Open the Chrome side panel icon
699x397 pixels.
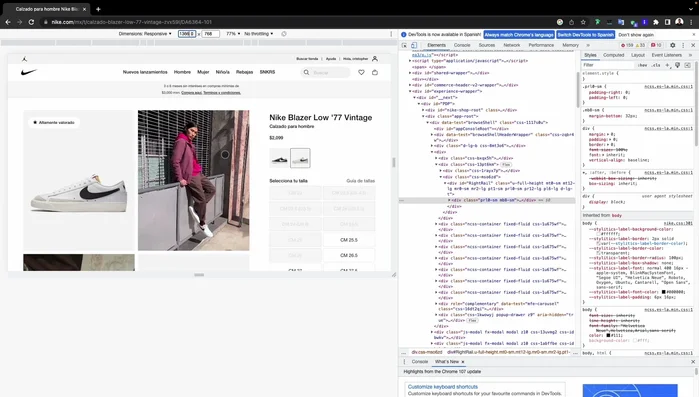667,22
